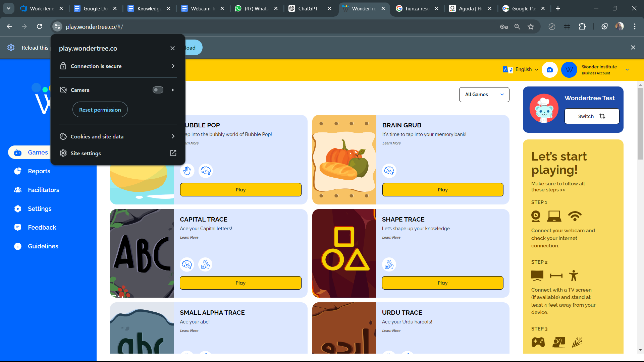Screen dimensions: 644x362
Task: Open tab search dropdown arrow
Action: click(8, 9)
